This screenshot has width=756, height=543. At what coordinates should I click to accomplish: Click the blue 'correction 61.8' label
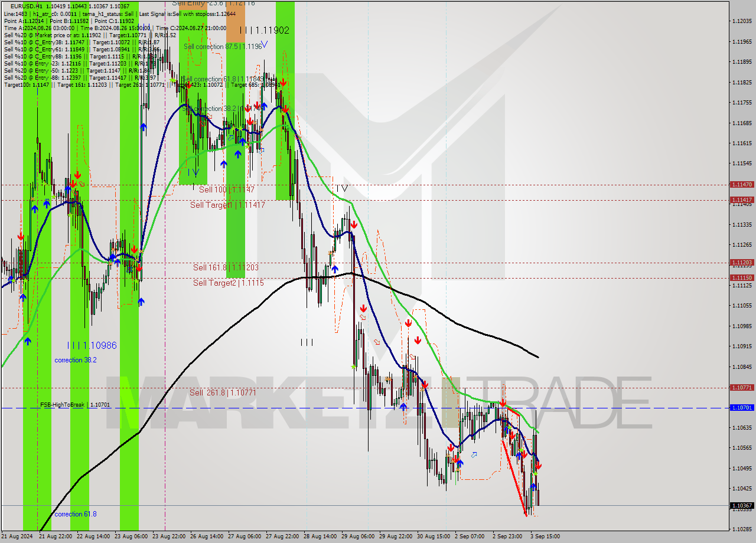coord(76,514)
